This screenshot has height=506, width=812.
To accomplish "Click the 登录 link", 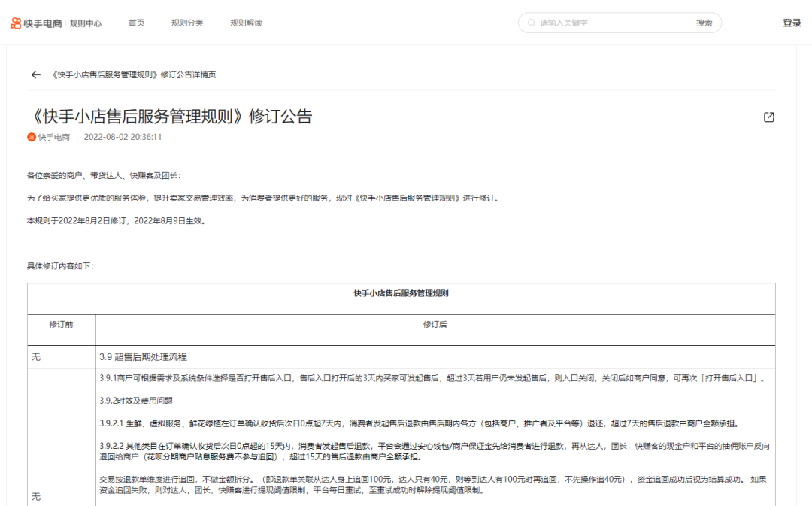I will coord(792,23).
